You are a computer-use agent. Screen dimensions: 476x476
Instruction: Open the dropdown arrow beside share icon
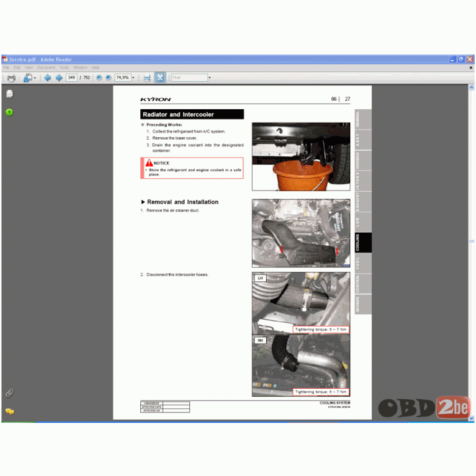point(35,78)
